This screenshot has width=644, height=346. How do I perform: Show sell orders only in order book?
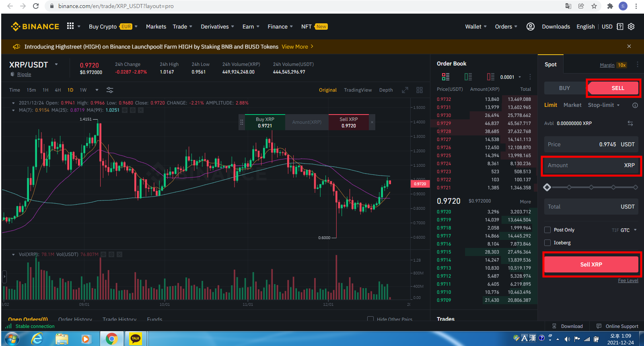[491, 77]
